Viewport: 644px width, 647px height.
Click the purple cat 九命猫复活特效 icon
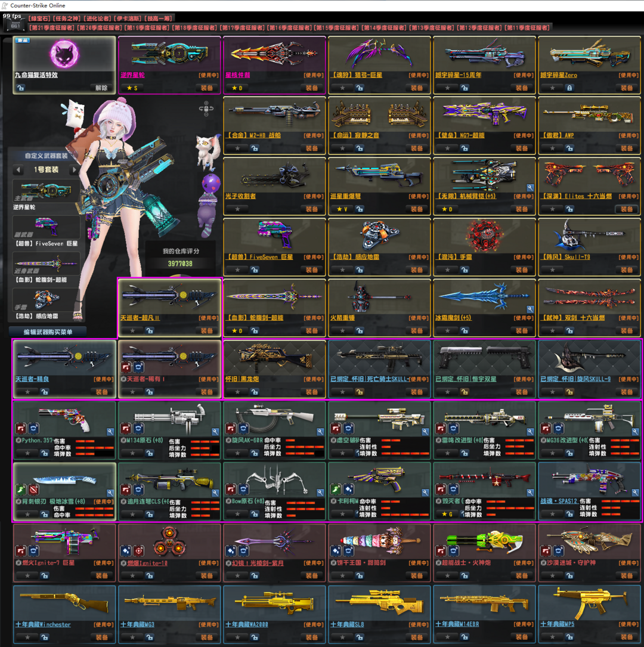(64, 54)
